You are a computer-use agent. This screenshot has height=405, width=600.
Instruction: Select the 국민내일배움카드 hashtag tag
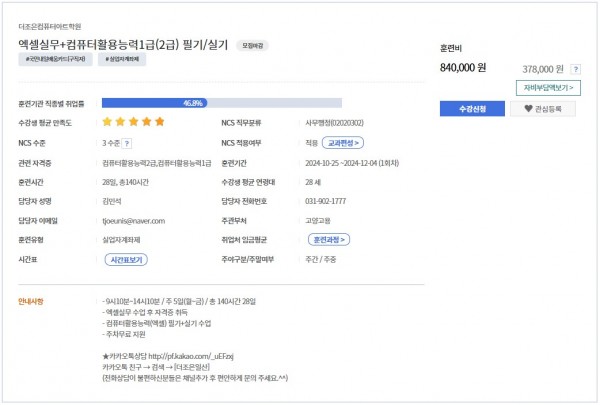pyautogui.click(x=55, y=59)
